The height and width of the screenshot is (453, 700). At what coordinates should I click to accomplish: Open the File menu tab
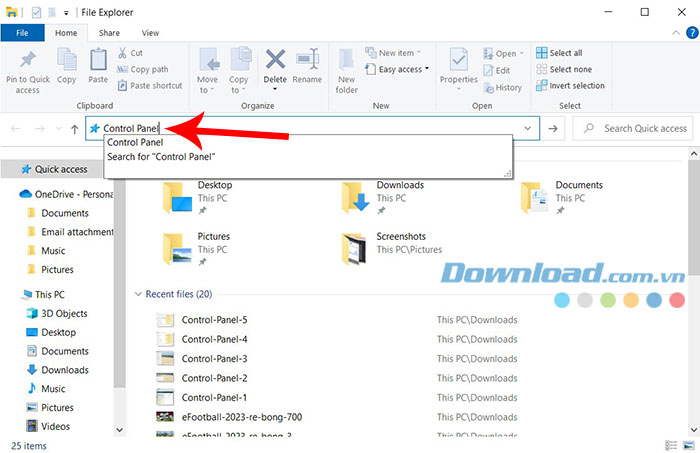coord(22,33)
